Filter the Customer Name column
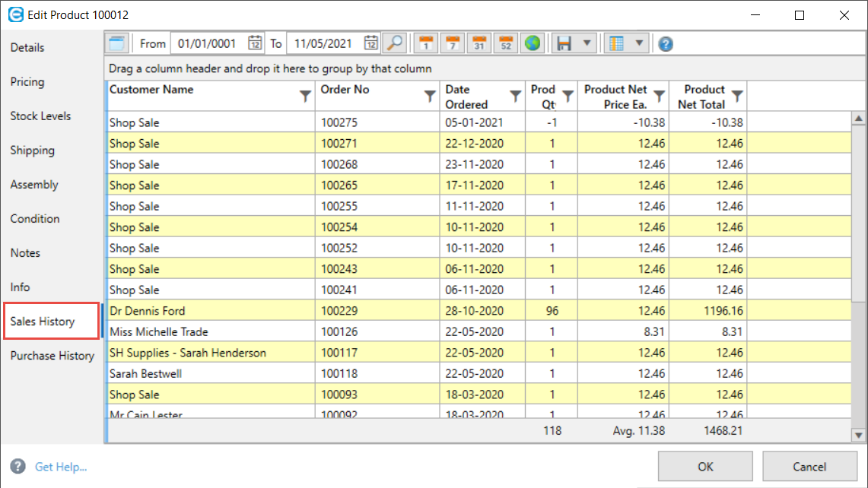This screenshot has width=868, height=488. [x=305, y=96]
